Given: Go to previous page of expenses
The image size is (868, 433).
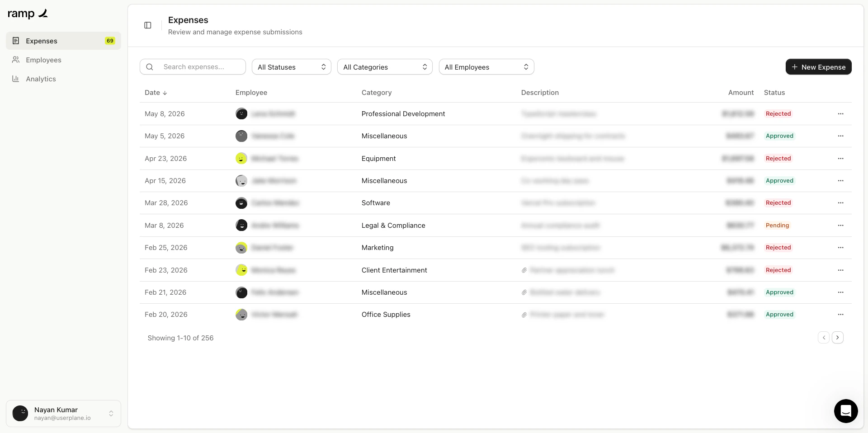Looking at the screenshot, I should (824, 338).
